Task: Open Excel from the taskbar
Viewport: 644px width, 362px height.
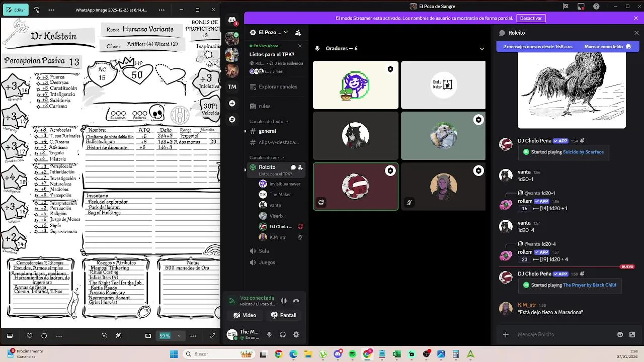Action: (396, 354)
